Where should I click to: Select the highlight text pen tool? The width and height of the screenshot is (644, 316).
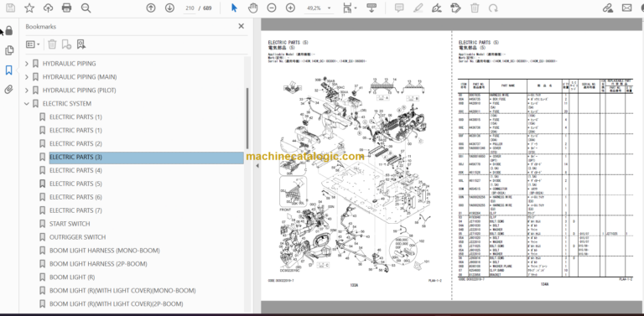point(418,8)
